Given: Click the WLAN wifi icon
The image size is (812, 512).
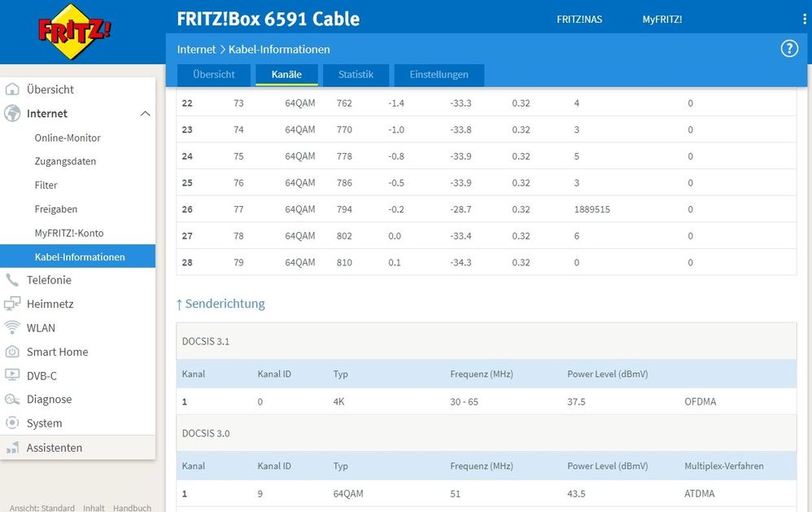Looking at the screenshot, I should point(12,327).
